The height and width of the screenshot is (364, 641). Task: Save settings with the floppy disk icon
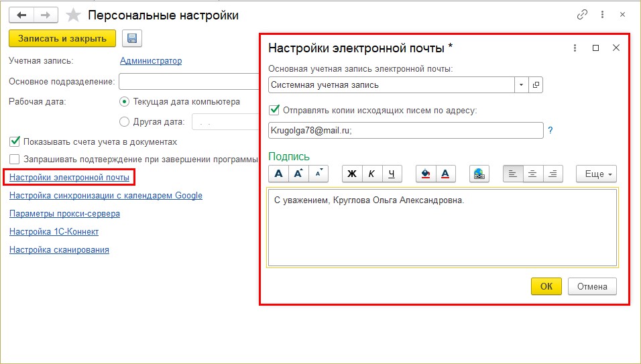[131, 38]
